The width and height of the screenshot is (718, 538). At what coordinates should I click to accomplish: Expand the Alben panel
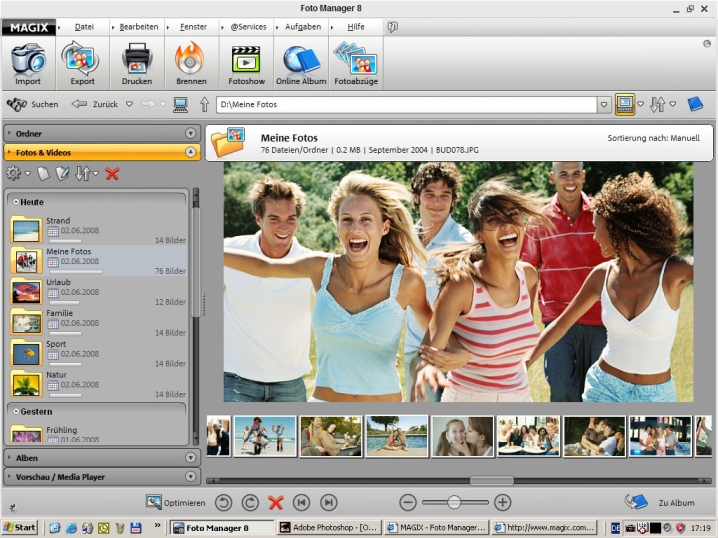pyautogui.click(x=190, y=458)
